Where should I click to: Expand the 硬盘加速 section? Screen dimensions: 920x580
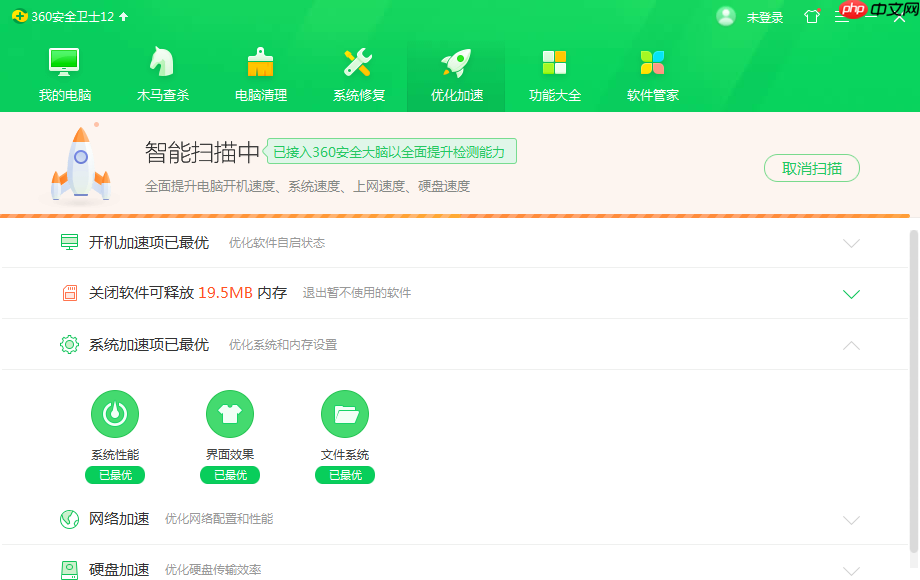click(x=851, y=571)
